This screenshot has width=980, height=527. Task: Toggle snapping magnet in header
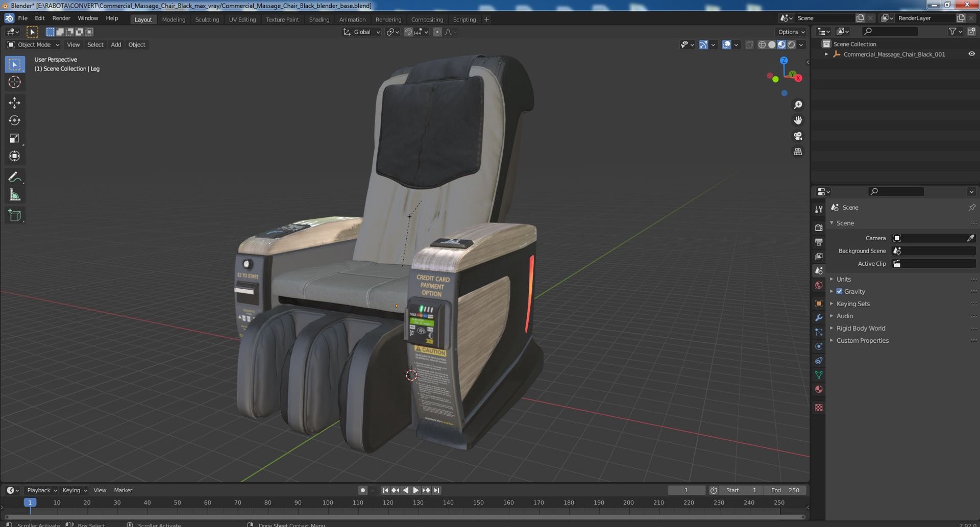click(x=408, y=32)
